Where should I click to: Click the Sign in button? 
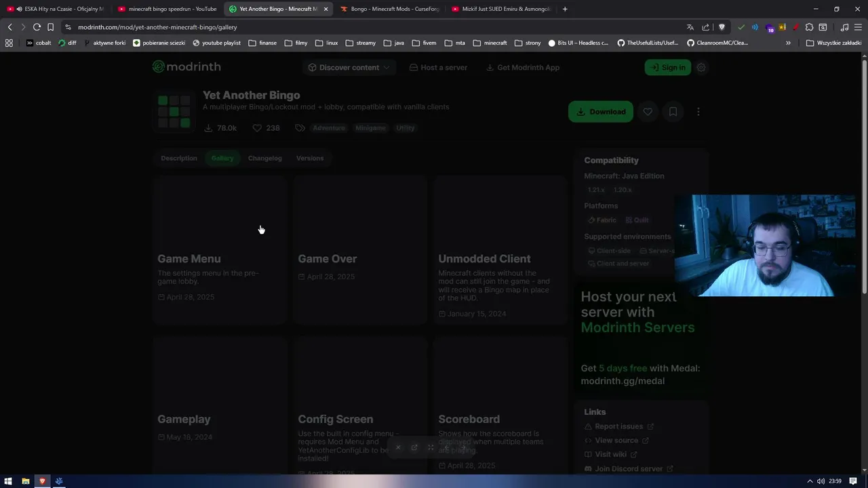tap(668, 67)
